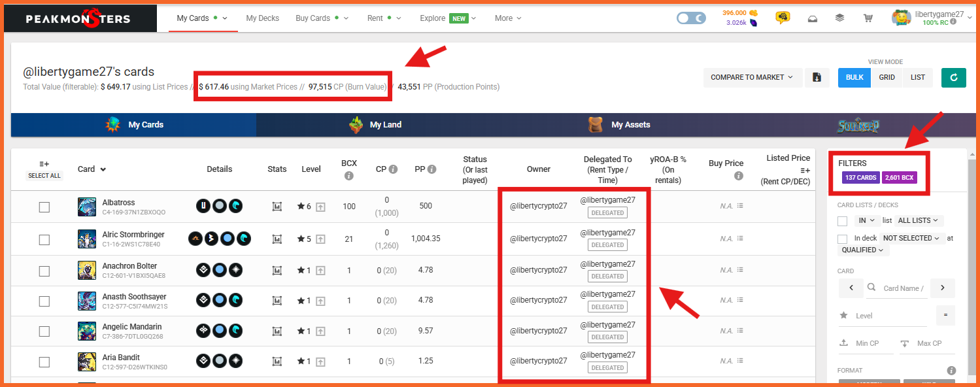980x387 pixels.
Task: Expand the Buy Cards menu
Action: click(322, 18)
